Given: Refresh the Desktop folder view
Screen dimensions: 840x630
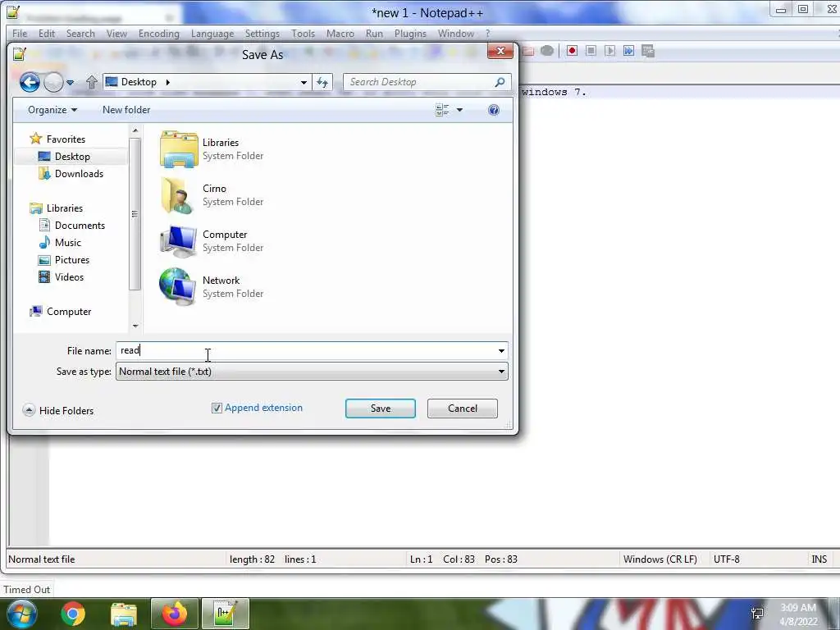Looking at the screenshot, I should coord(322,82).
